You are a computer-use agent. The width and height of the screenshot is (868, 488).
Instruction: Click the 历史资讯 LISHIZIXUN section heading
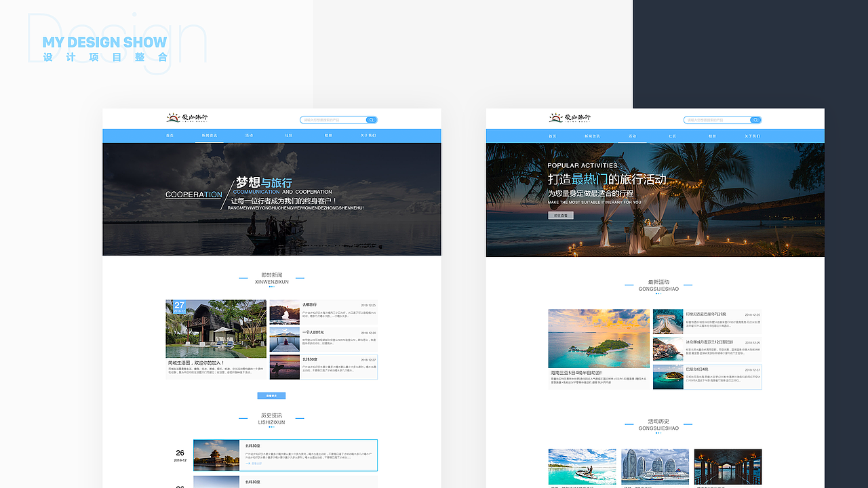pyautogui.click(x=272, y=418)
